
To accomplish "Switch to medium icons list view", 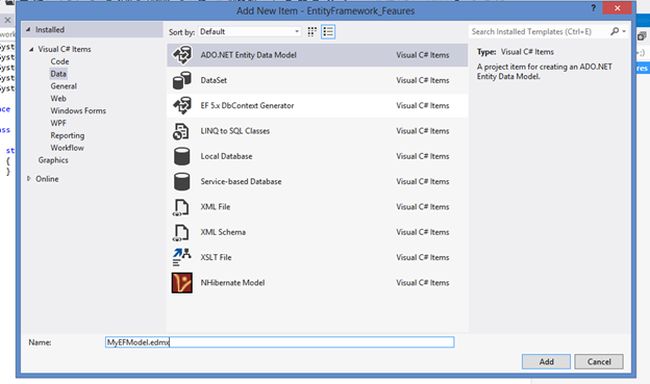I will pos(328,32).
